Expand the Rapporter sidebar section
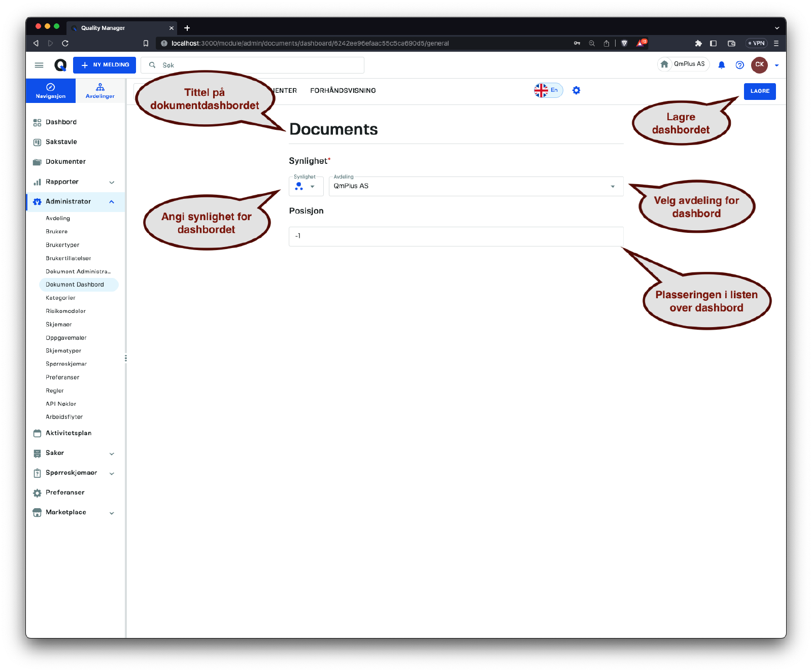Image resolution: width=812 pixels, height=672 pixels. click(112, 182)
